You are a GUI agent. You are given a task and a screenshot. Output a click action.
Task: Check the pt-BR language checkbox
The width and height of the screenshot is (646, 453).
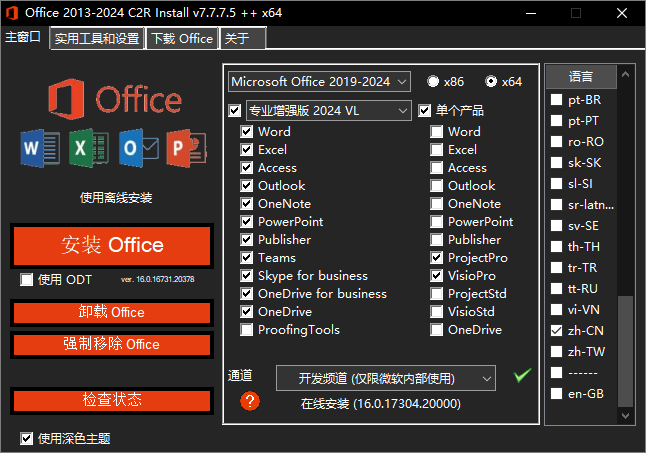click(x=557, y=100)
